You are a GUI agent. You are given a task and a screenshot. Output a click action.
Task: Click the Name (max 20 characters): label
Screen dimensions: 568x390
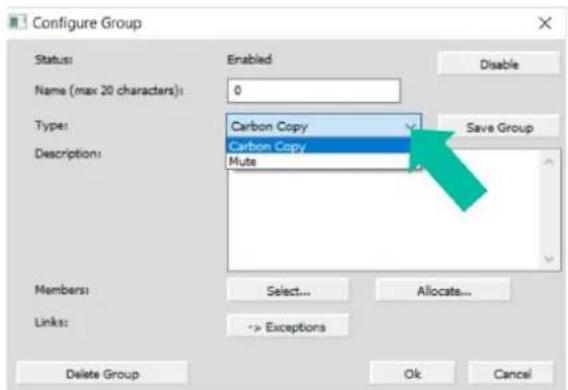109,90
